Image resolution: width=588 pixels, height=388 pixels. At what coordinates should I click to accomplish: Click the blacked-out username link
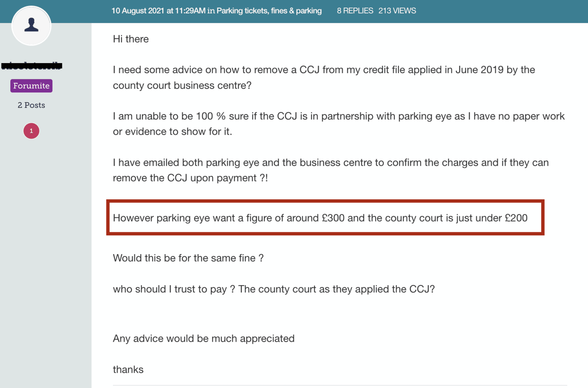tap(33, 65)
